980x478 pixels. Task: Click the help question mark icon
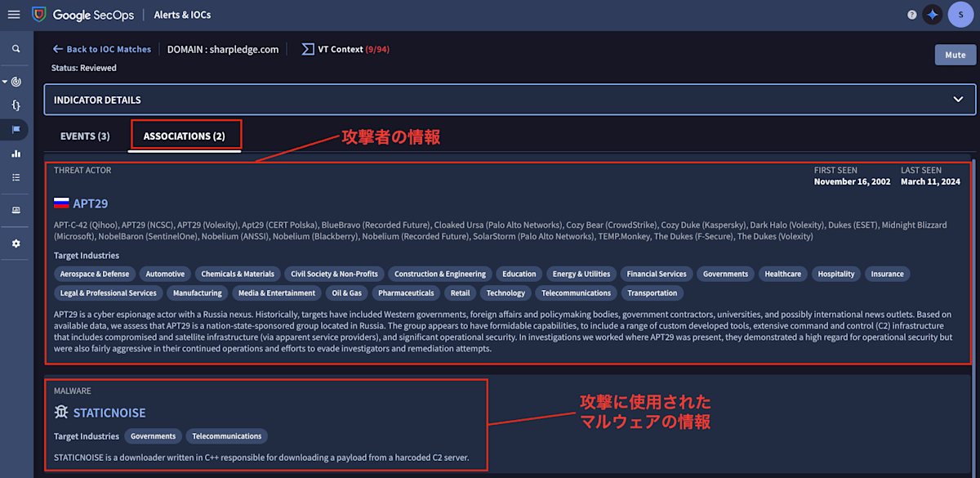911,15
